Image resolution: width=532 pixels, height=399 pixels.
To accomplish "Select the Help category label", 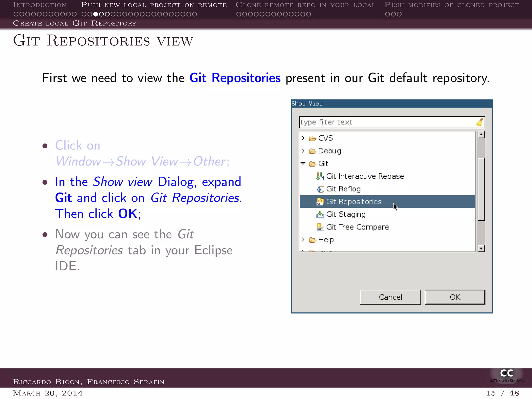I will (x=326, y=240).
